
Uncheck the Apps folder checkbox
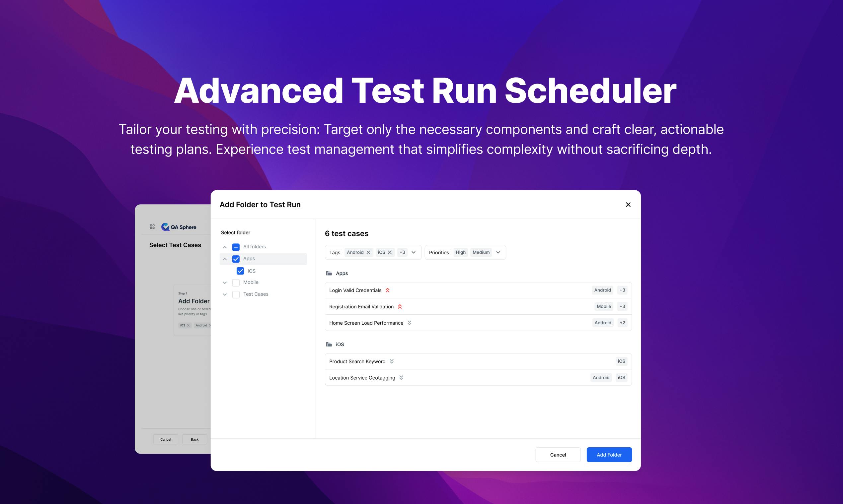tap(236, 259)
